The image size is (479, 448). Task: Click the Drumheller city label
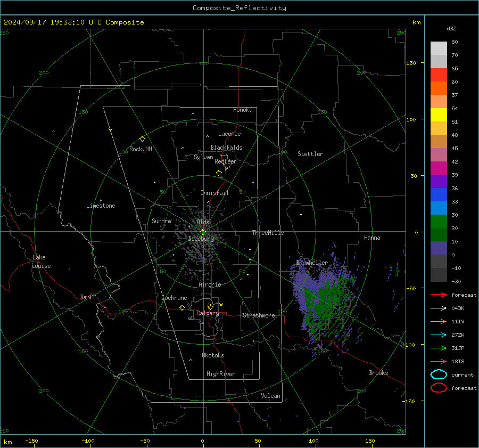[312, 263]
